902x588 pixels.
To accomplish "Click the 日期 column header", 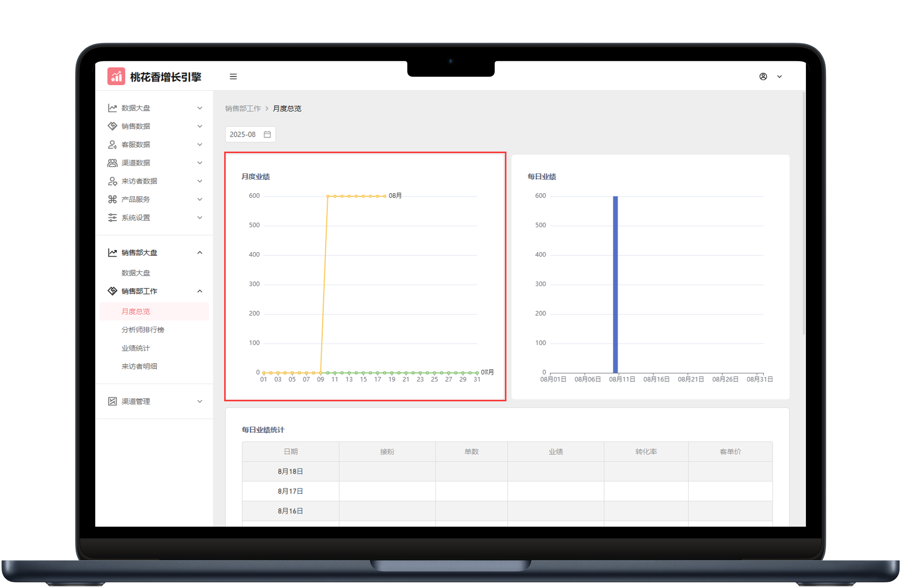I will [x=290, y=451].
